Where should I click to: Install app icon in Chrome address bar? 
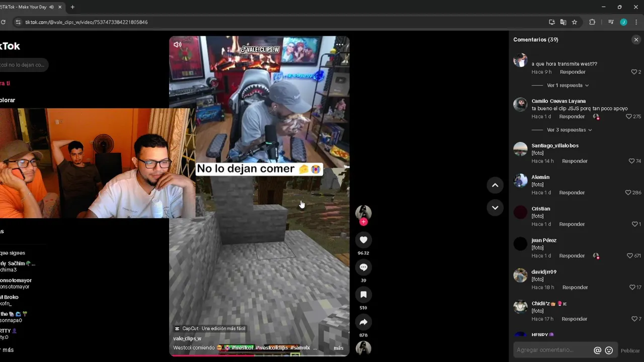point(552,22)
